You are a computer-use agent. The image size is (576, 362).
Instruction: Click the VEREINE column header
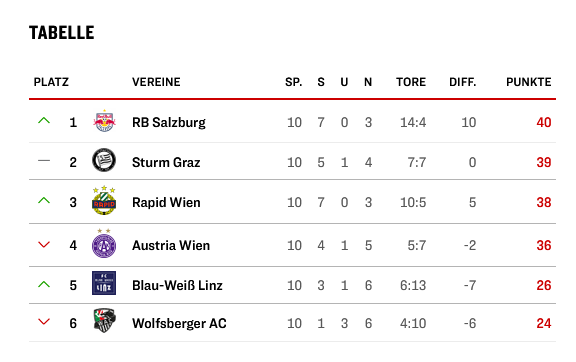pos(156,82)
